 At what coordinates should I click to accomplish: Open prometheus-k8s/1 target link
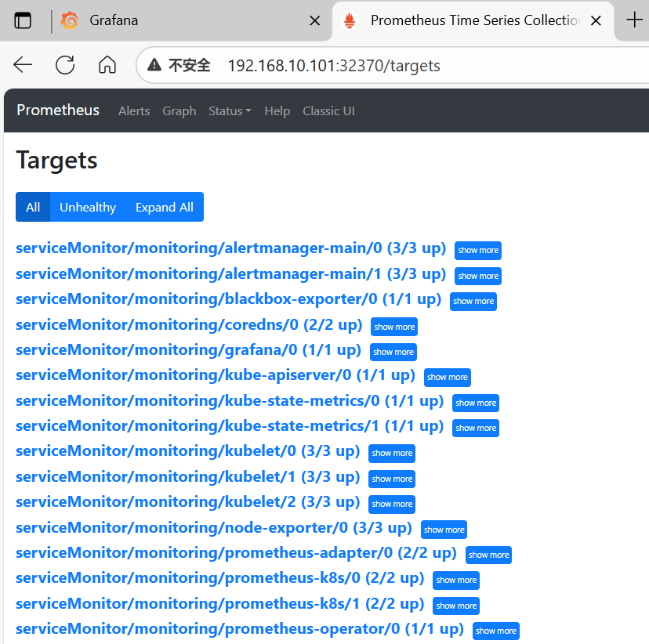point(219,604)
